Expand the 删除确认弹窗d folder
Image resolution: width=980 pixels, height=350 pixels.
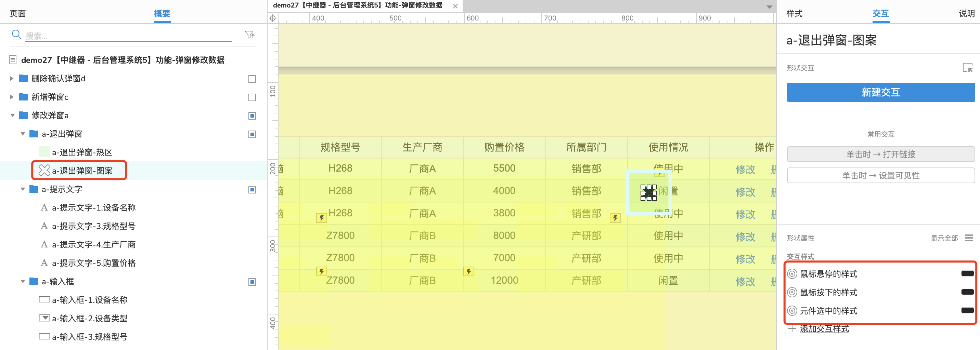point(12,78)
